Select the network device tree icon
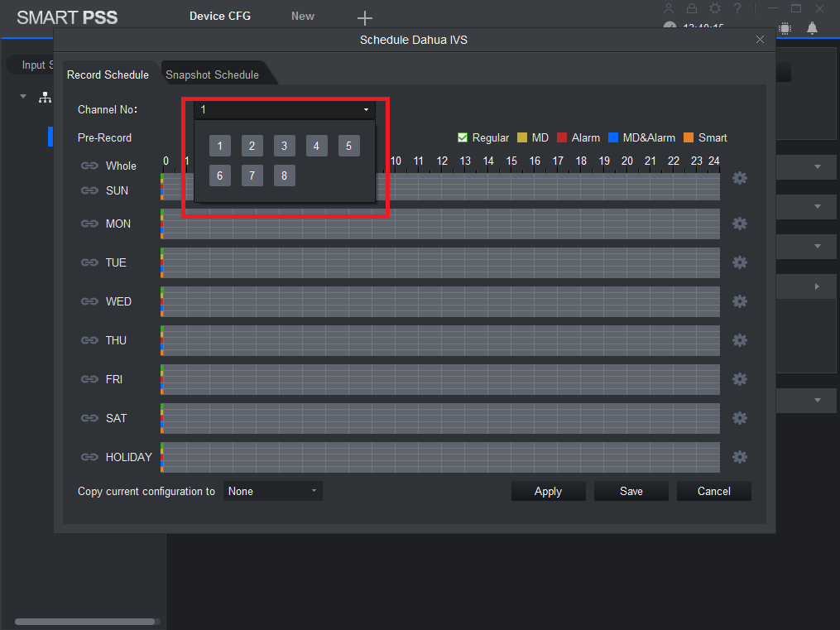The height and width of the screenshot is (630, 840). [45, 97]
